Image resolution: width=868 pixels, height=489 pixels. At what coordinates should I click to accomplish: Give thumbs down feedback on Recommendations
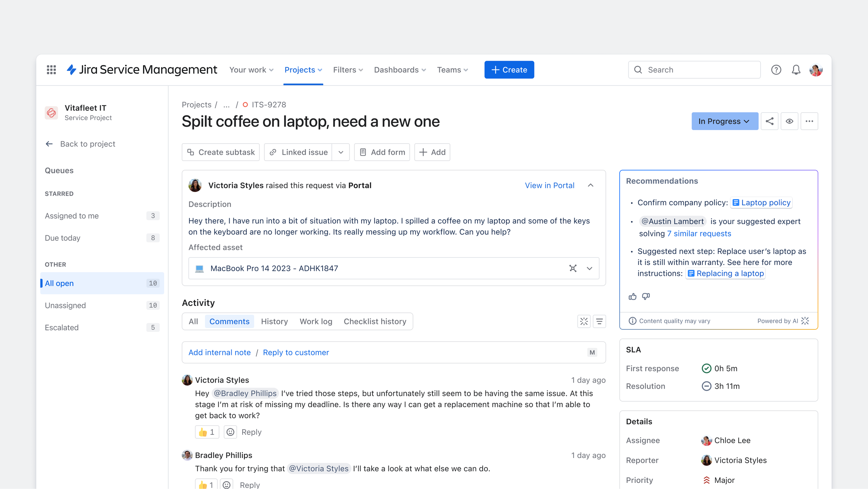click(646, 296)
